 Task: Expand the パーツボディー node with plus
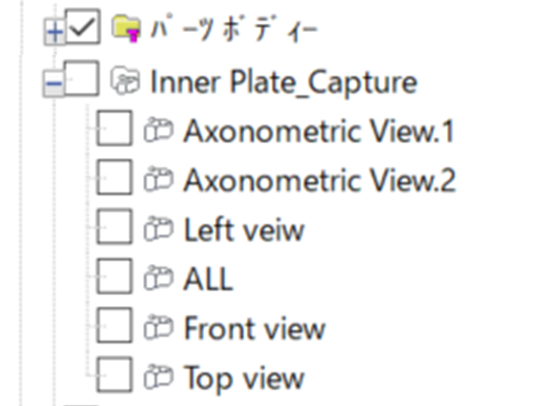coord(54,32)
